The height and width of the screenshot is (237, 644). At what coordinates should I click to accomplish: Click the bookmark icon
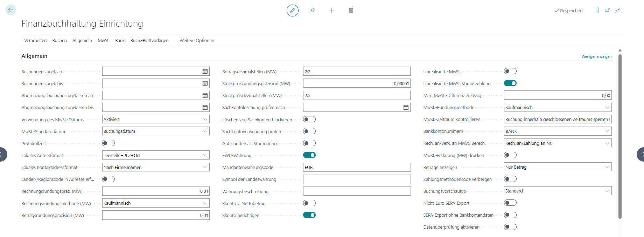tap(597, 10)
